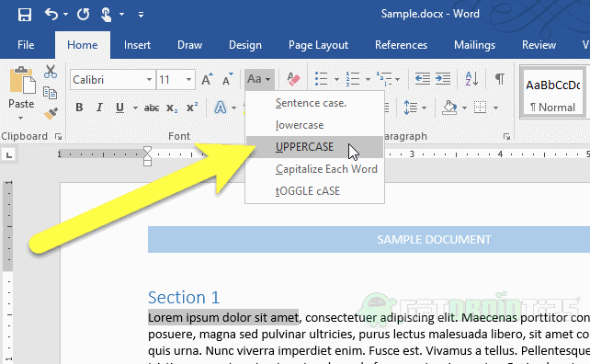
Task: Open the Mailings tab
Action: 474,45
